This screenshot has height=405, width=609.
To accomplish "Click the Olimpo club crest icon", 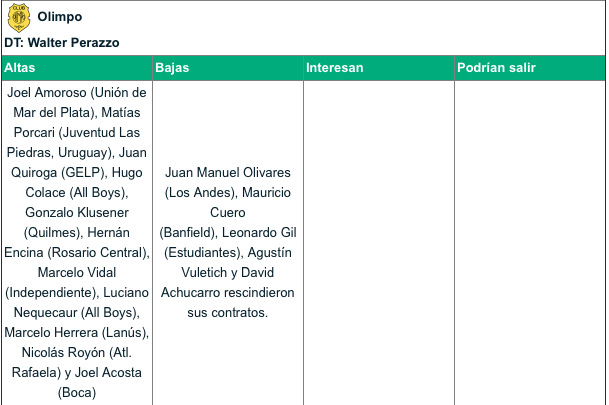I will [19, 17].
